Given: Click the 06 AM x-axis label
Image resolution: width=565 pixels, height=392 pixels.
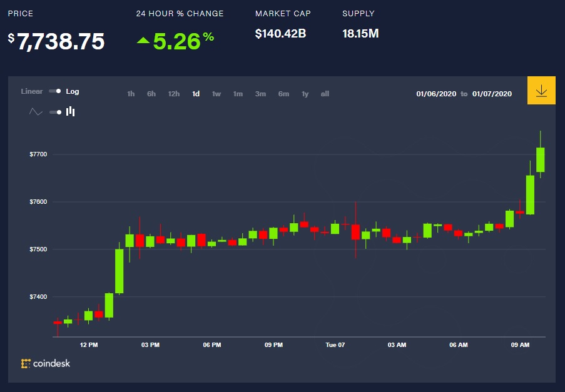Looking at the screenshot, I should [459, 345].
